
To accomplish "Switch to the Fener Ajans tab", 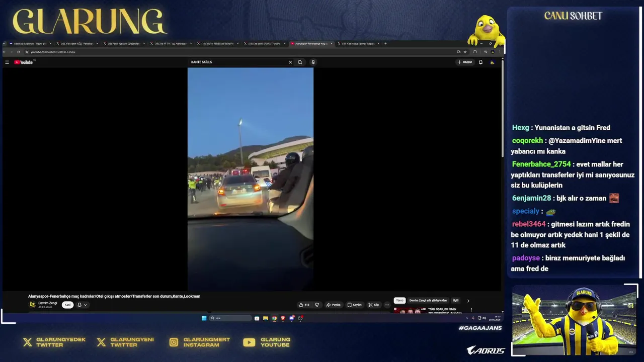I will point(123,44).
